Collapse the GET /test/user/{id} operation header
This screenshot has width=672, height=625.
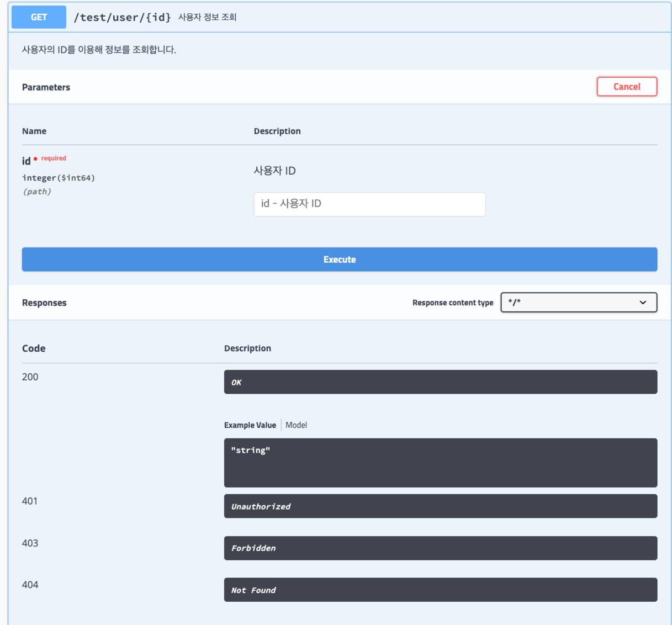(340, 17)
